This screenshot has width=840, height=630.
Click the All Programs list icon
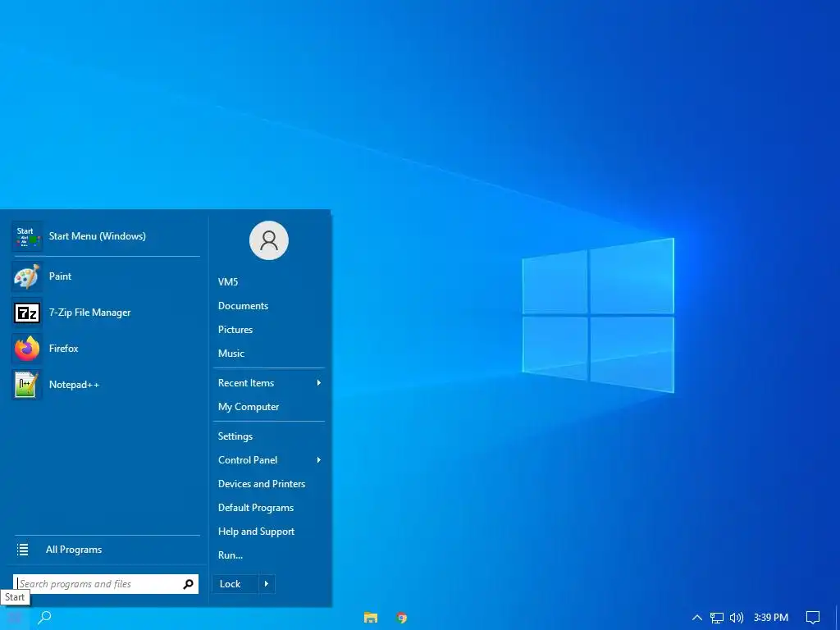[22, 550]
